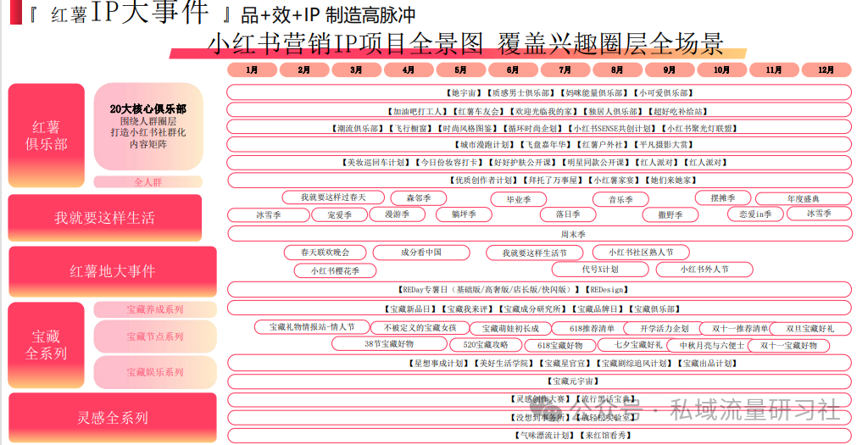Click the '38节宝藏好物' pill
The image size is (868, 445).
389,344
